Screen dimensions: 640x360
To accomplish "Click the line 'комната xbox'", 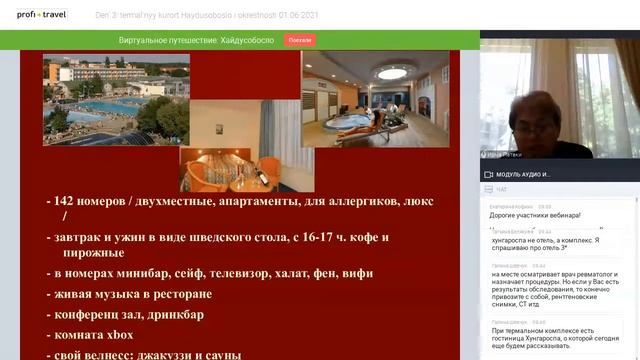I will (x=90, y=335).
